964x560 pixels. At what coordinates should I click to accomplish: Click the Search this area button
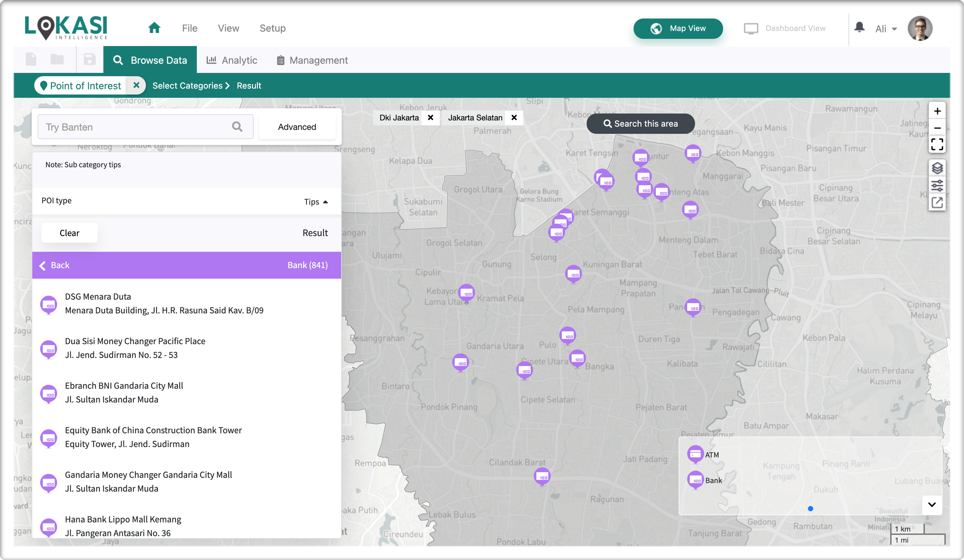(640, 123)
